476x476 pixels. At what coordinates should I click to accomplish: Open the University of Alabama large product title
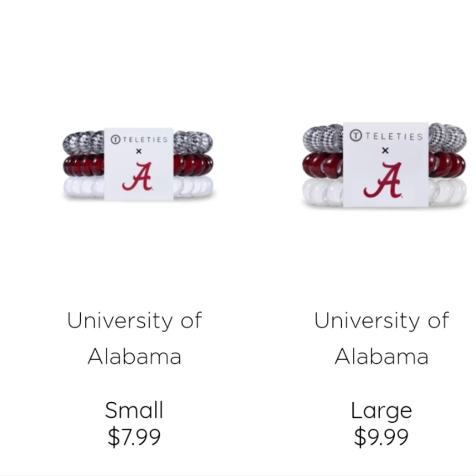382,339
